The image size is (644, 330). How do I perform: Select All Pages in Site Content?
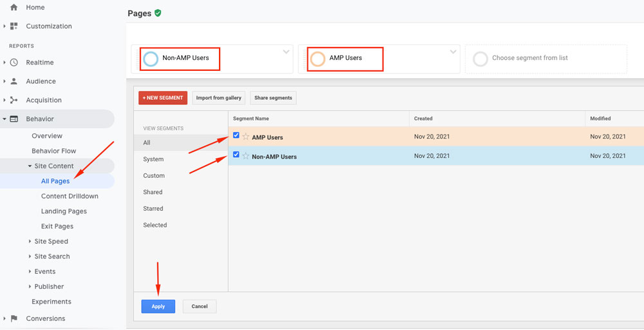[x=55, y=181]
